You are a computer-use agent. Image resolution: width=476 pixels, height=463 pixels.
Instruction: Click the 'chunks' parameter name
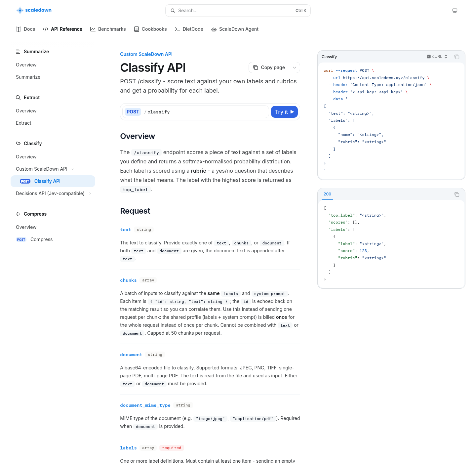click(128, 280)
